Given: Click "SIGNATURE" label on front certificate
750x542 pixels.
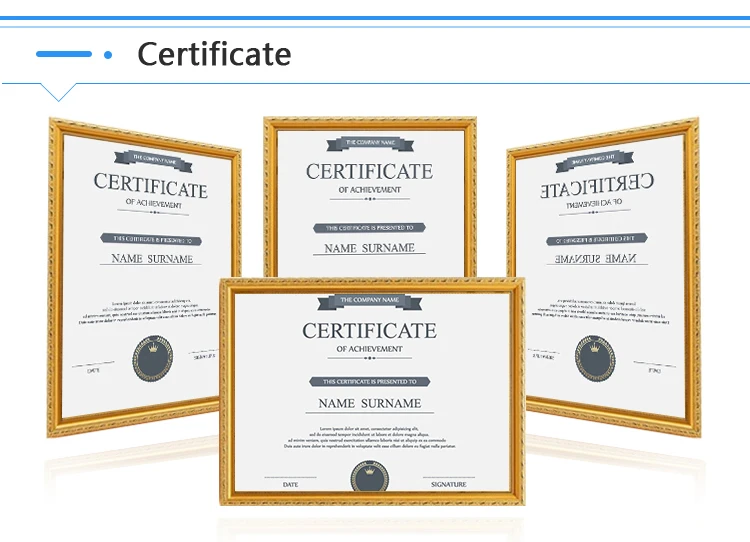Looking at the screenshot, I should [x=448, y=484].
